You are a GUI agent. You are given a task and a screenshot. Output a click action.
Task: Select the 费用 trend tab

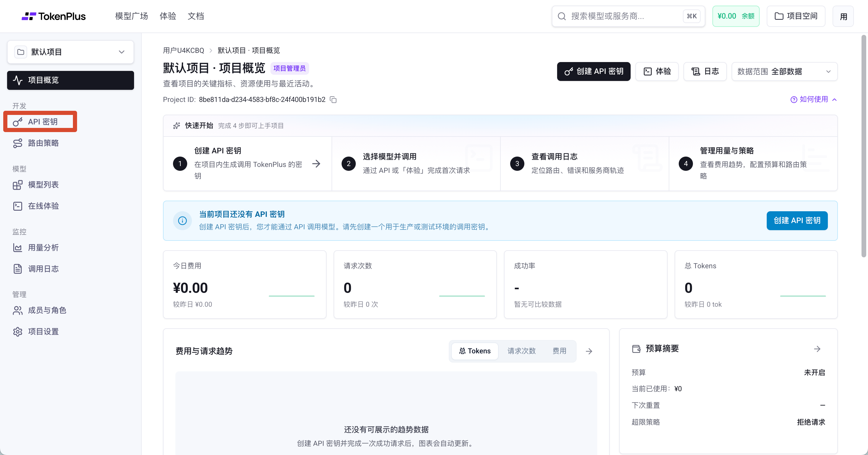pos(559,351)
